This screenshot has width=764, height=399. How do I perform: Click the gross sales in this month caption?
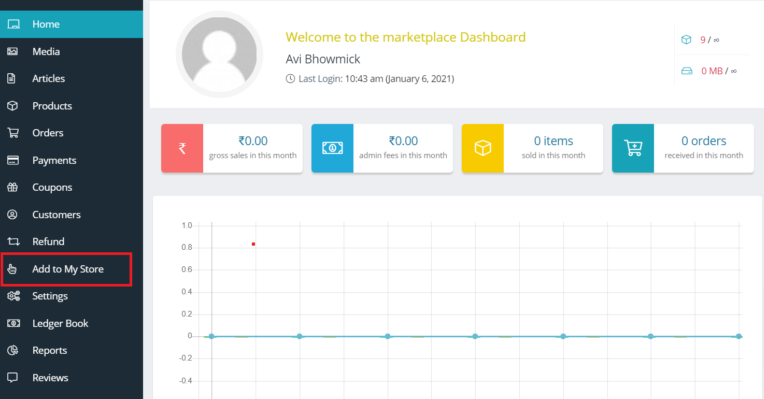point(253,155)
